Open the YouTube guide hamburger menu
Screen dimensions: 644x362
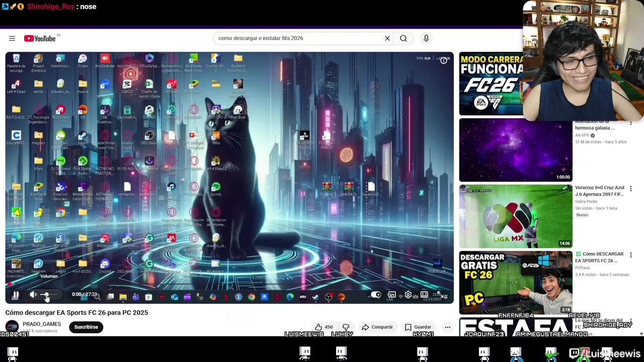(x=12, y=38)
